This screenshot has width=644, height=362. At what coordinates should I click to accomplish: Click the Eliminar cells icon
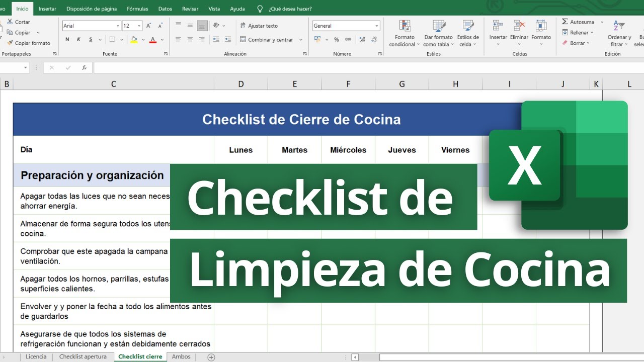[519, 26]
